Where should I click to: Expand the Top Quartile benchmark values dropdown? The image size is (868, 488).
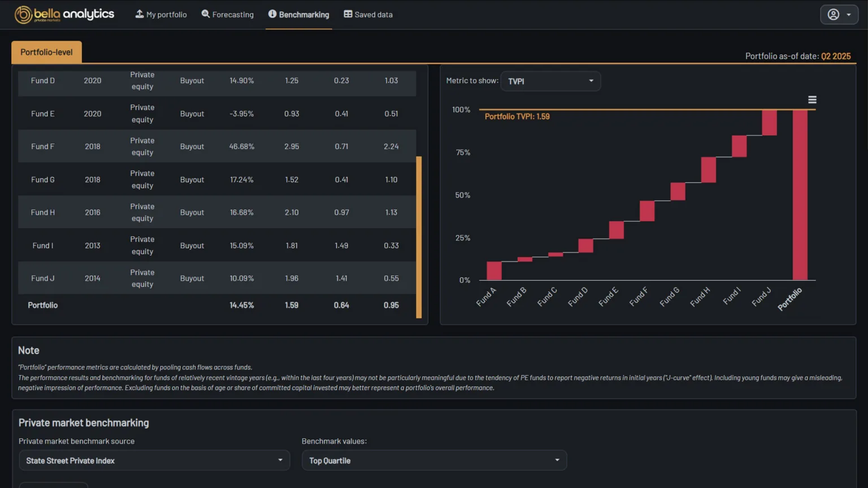(434, 460)
